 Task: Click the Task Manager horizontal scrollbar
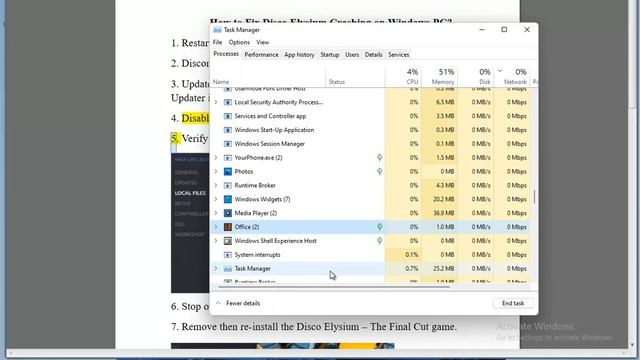[333, 287]
